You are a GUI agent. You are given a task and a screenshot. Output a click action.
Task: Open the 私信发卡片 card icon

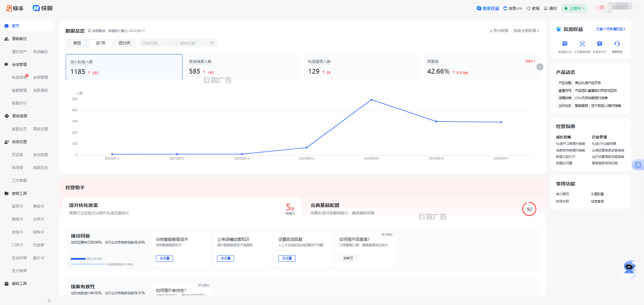tap(599, 44)
